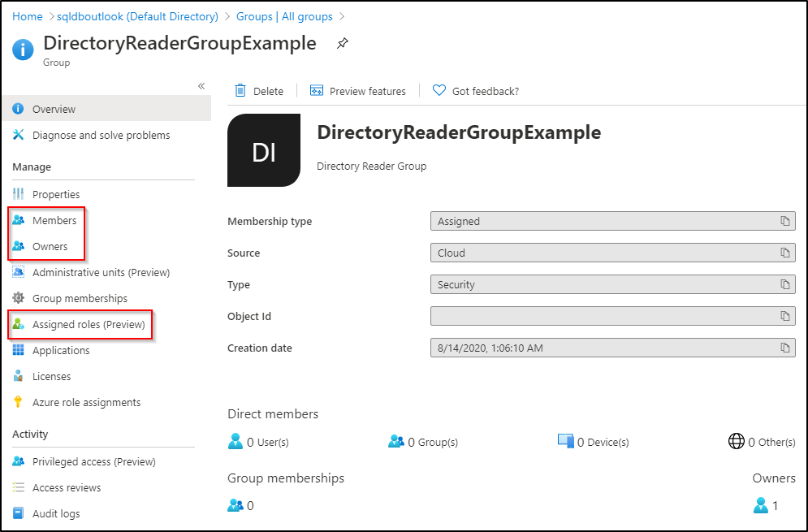Click the 0 Device(s) count
Viewport: 808px width, 532px height.
click(594, 442)
